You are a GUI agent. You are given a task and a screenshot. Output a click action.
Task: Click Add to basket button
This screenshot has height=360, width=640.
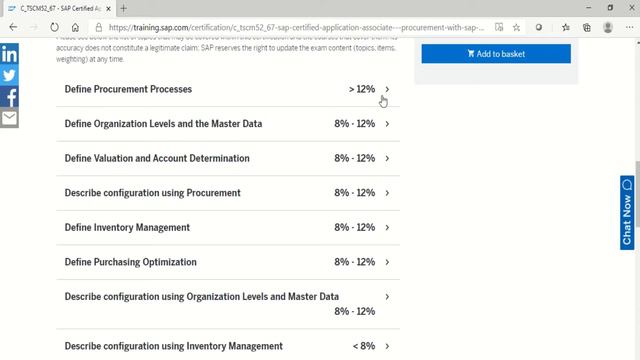point(496,54)
